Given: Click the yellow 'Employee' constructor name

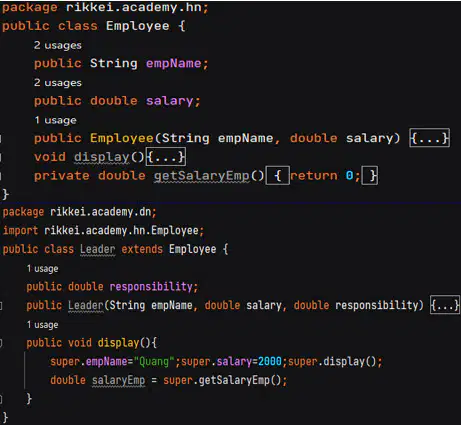Looking at the screenshot, I should [122, 138].
